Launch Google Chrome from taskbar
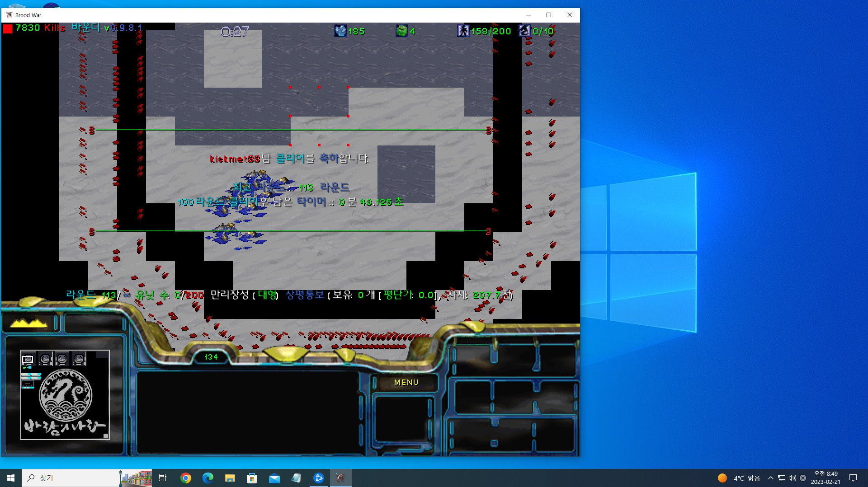Image resolution: width=868 pixels, height=487 pixels. pos(186,478)
